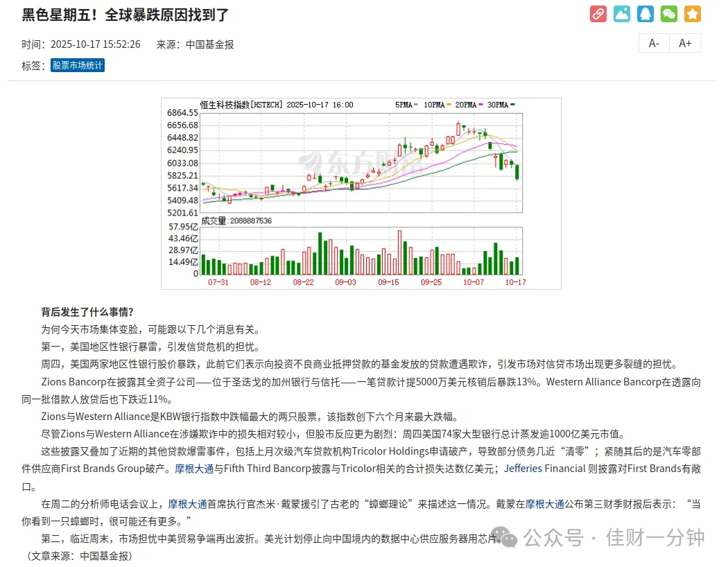Click the 成交量:2088887536 label in chart
The width and height of the screenshot is (728, 567).
tap(236, 221)
